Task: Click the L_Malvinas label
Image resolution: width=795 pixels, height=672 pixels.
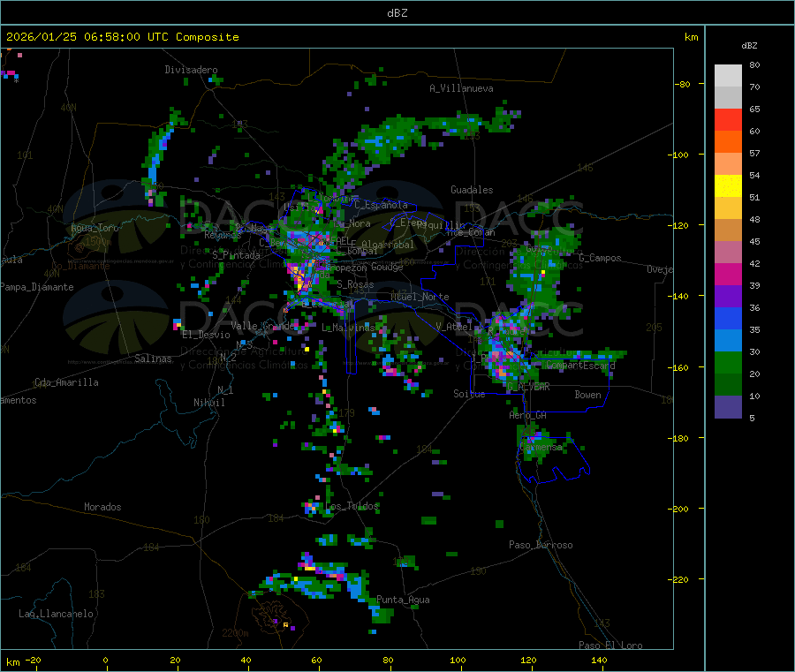Action: [x=348, y=328]
